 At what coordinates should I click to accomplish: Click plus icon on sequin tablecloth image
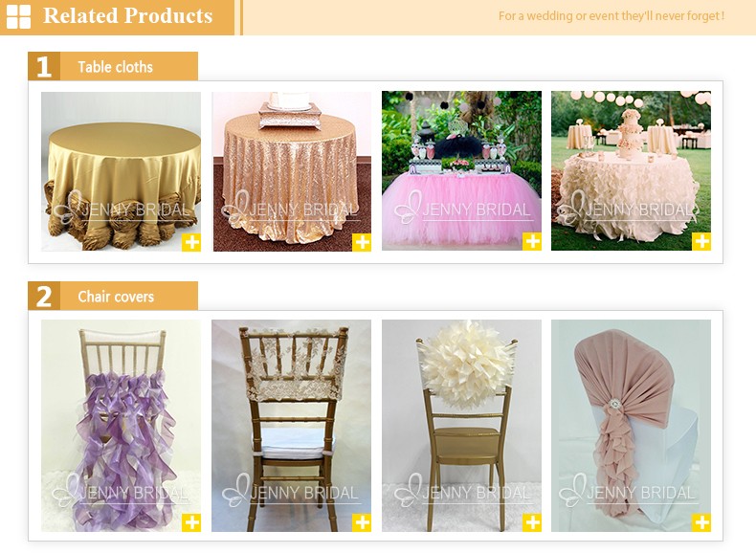point(362,242)
